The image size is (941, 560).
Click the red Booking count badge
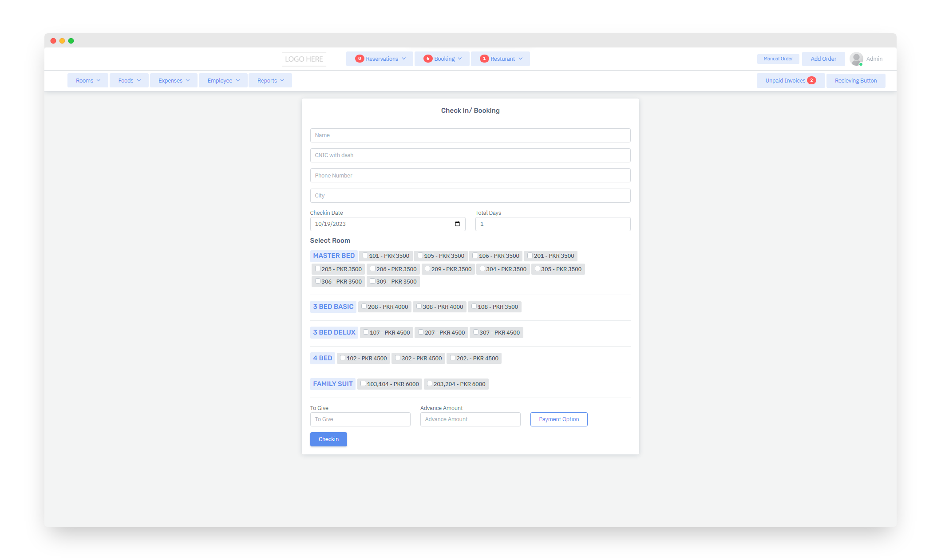(x=428, y=59)
